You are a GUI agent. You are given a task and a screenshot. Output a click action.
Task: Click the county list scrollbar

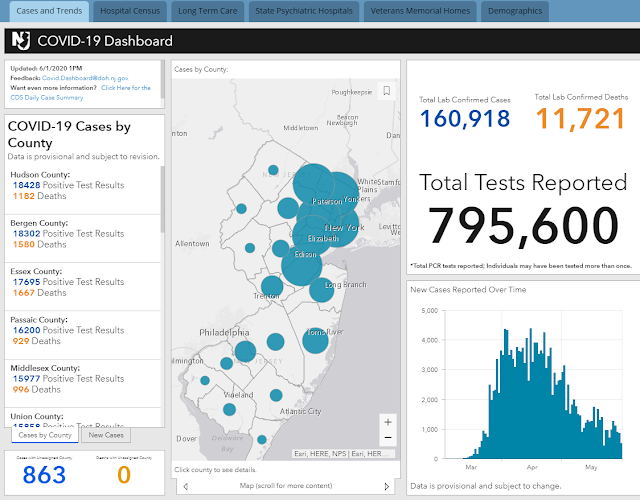coord(162,199)
